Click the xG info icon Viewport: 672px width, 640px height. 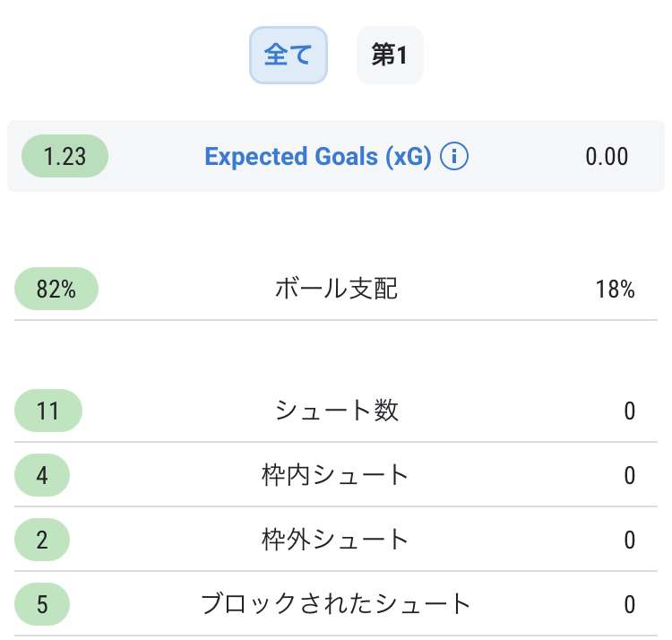click(x=455, y=157)
